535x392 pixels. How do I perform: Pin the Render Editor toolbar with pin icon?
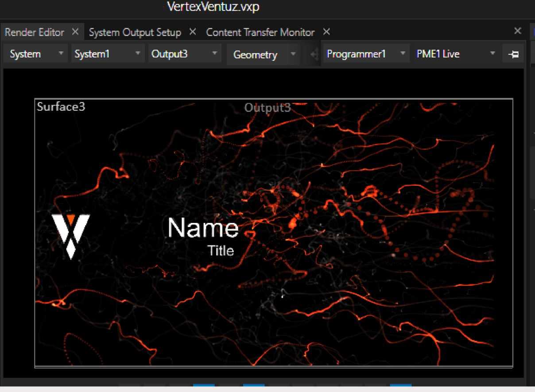click(513, 54)
